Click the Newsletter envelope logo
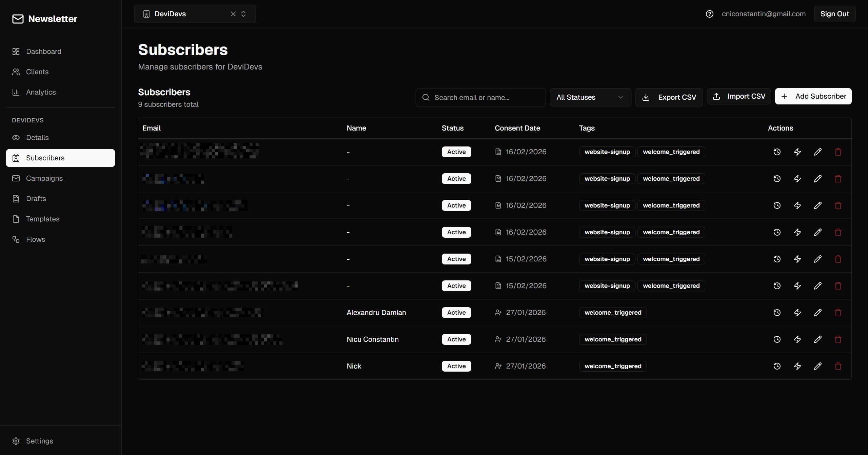 pos(18,19)
